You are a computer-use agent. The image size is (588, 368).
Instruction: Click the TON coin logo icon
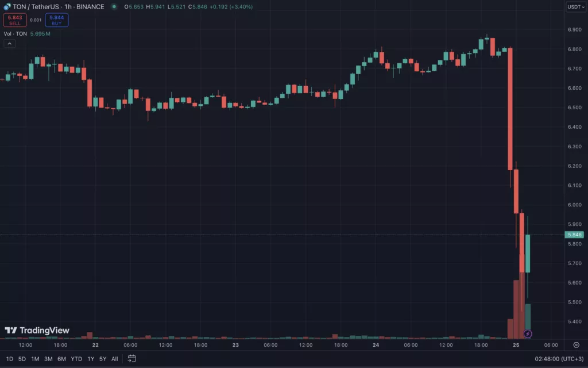(7, 7)
